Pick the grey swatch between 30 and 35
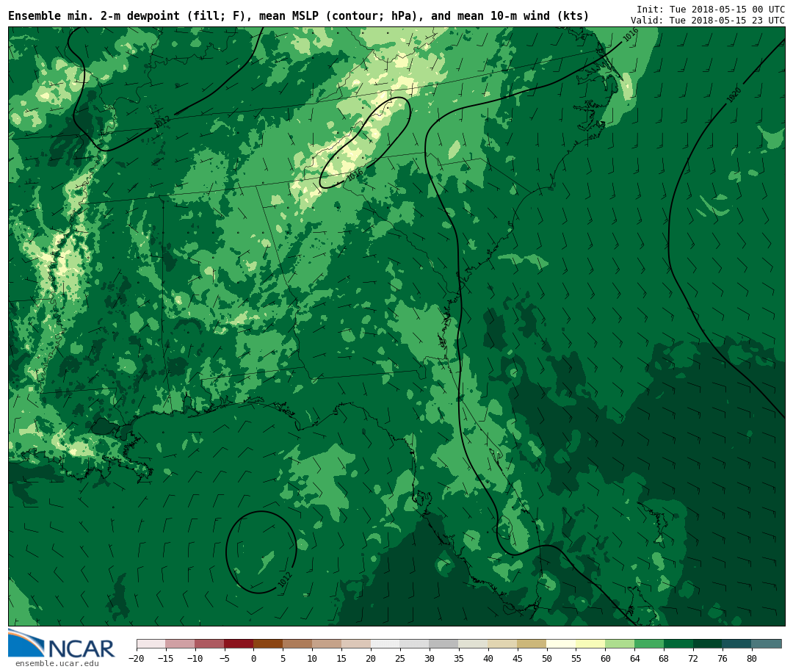The image size is (793, 672). tap(444, 643)
